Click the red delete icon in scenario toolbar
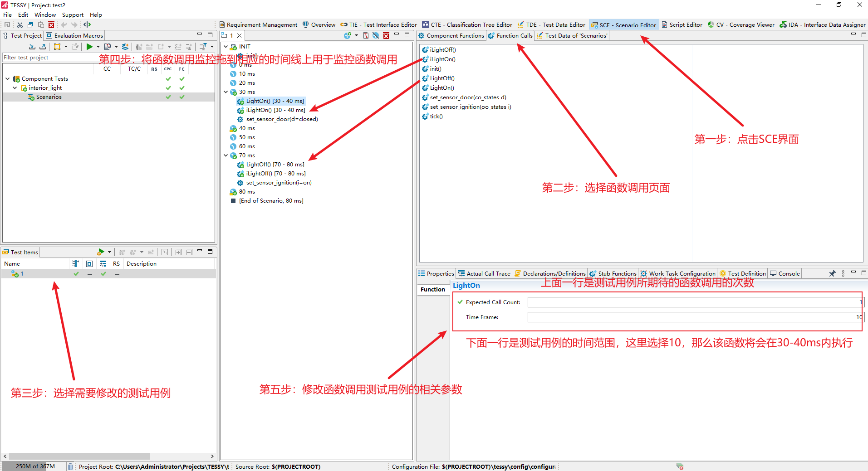868x471 pixels. click(x=386, y=35)
